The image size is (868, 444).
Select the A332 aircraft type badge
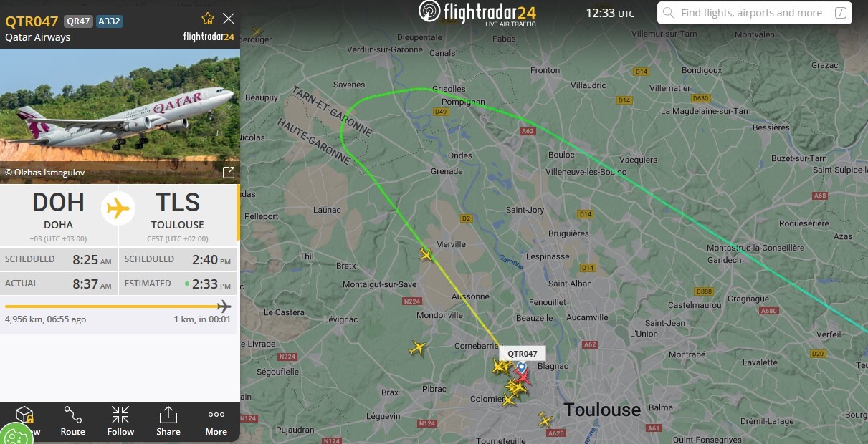[109, 21]
